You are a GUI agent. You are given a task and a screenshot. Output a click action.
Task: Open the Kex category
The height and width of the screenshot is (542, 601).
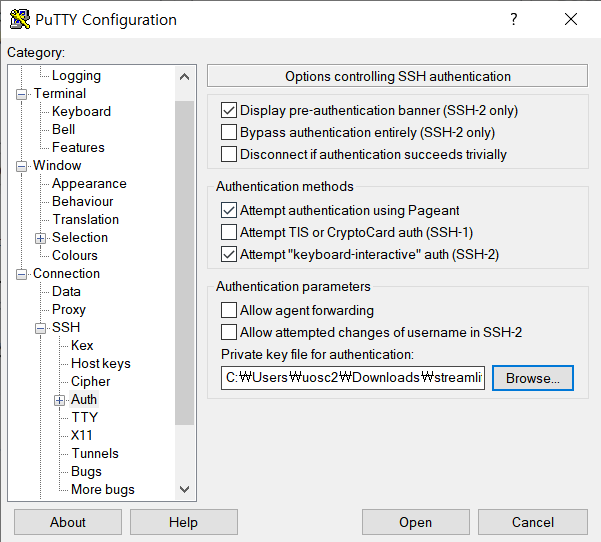click(x=82, y=345)
